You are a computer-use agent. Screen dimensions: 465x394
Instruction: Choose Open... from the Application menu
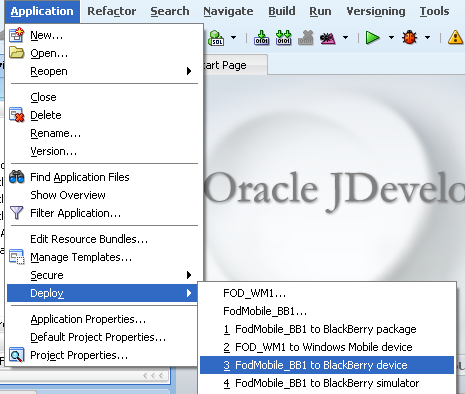(105, 53)
